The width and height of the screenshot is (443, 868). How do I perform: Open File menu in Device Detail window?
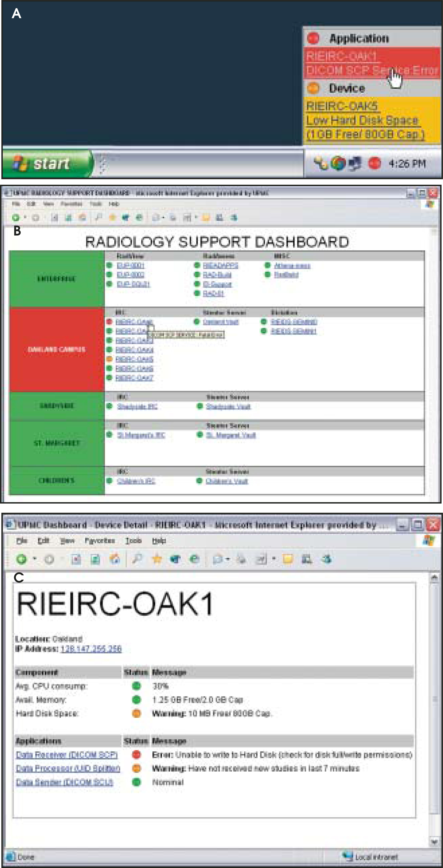(x=22, y=540)
